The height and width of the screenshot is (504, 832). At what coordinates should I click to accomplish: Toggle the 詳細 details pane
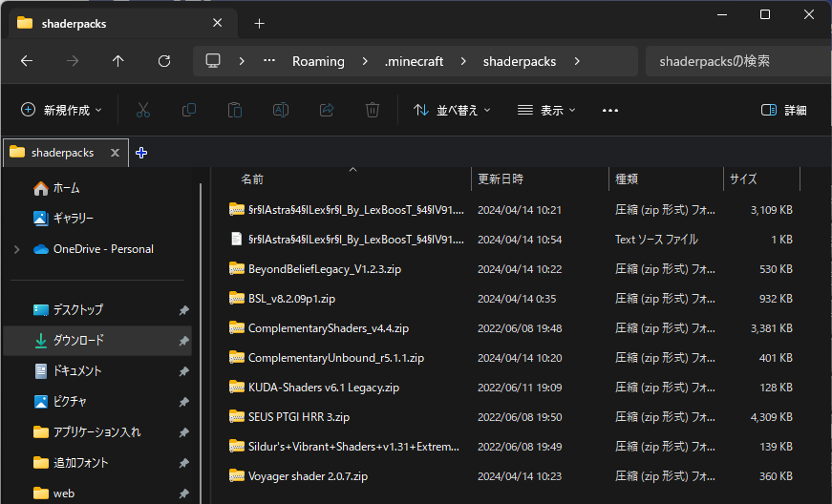783,110
